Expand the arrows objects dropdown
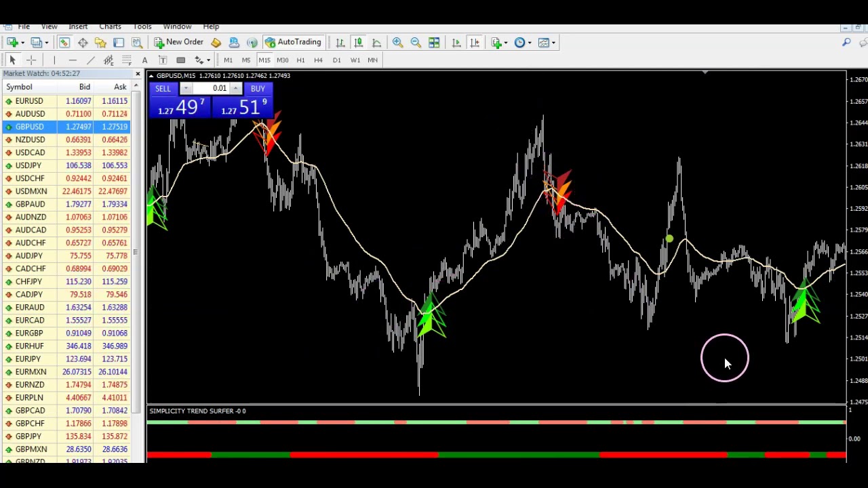Image resolution: width=868 pixels, height=488 pixels. coord(208,60)
